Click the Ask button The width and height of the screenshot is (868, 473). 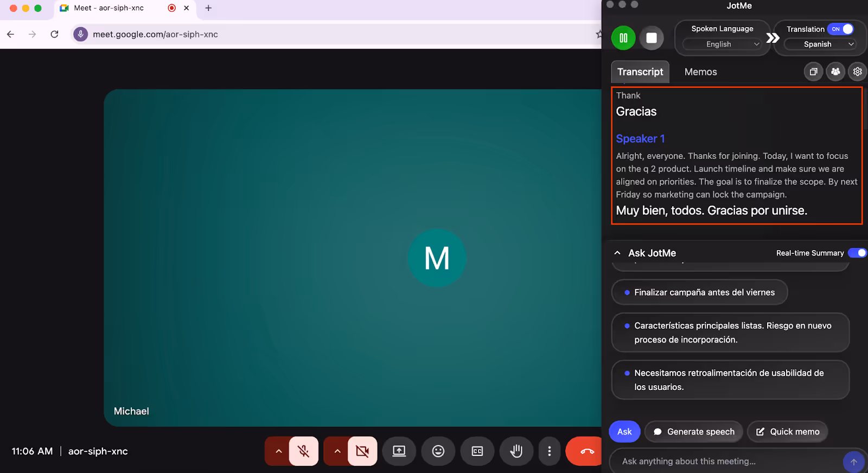(624, 432)
